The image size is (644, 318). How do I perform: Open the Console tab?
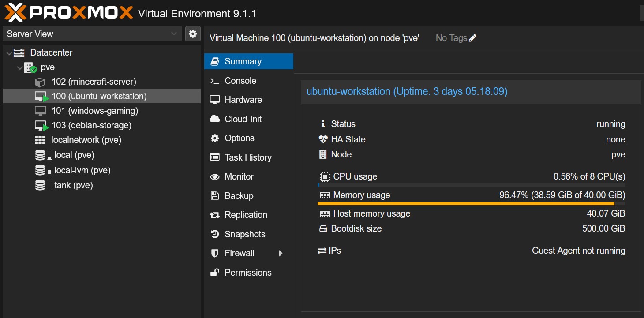[x=249, y=81]
